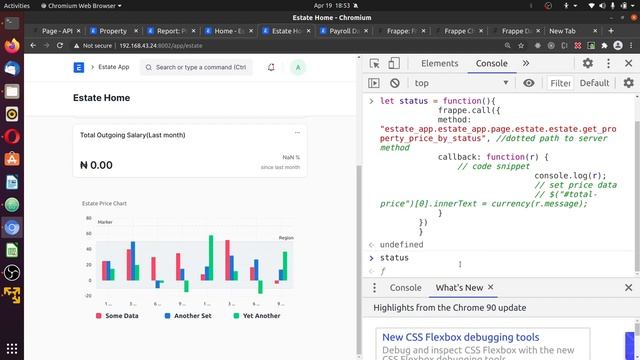Show the console sidebar

click(374, 83)
